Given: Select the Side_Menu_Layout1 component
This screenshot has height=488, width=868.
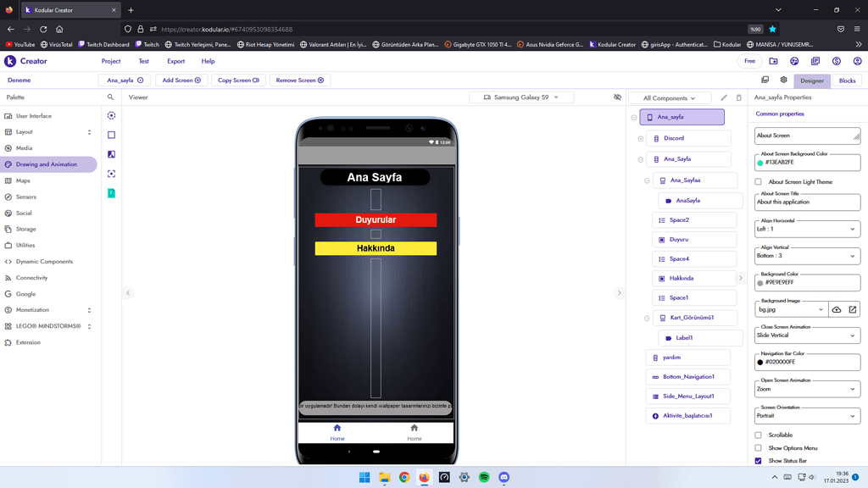Looking at the screenshot, I should [687, 396].
